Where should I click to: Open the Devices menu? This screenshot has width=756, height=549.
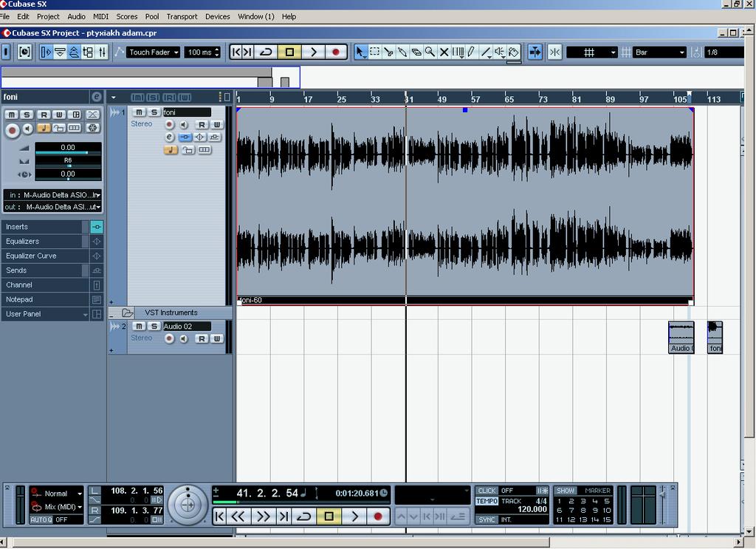click(218, 16)
